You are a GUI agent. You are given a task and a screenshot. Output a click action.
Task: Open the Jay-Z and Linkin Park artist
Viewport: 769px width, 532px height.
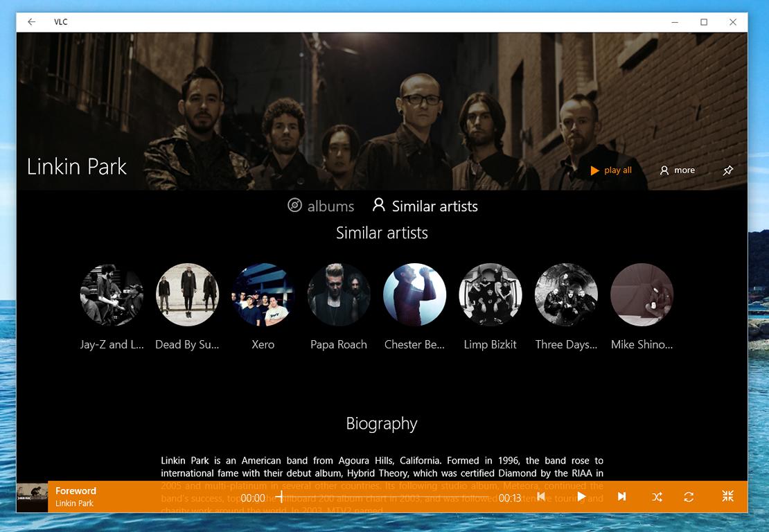[x=112, y=294]
